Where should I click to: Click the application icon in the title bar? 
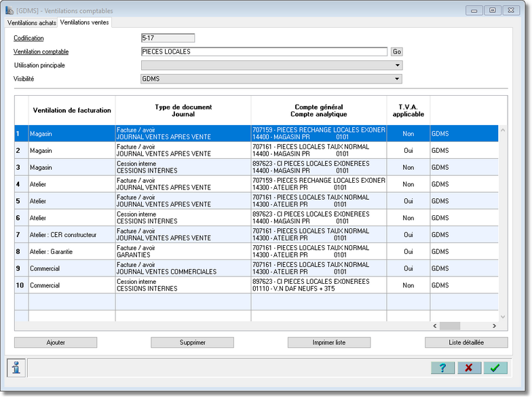(9, 11)
